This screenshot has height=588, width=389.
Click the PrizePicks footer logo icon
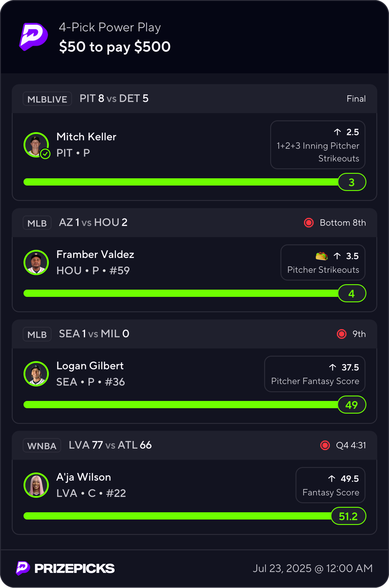(23, 568)
